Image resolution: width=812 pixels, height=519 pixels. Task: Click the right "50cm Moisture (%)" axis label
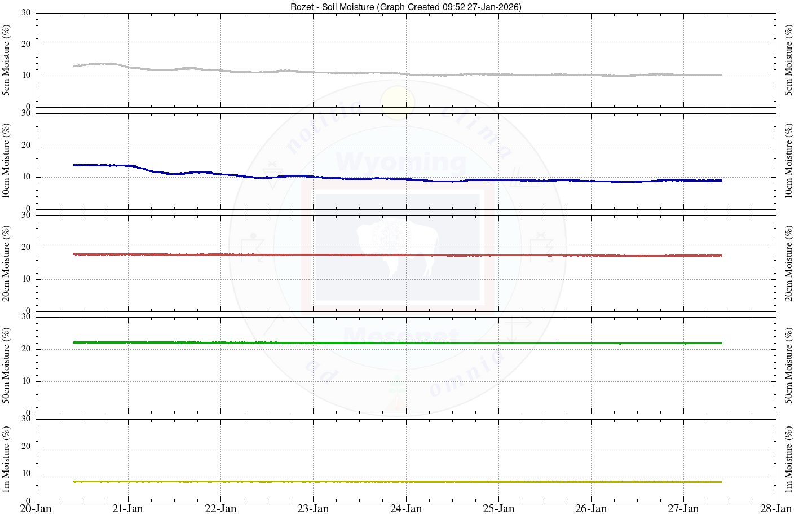coord(789,366)
